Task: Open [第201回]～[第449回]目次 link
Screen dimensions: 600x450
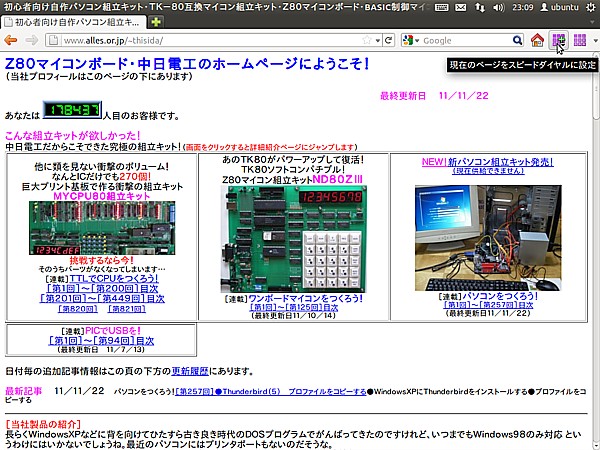Action: click(x=102, y=298)
